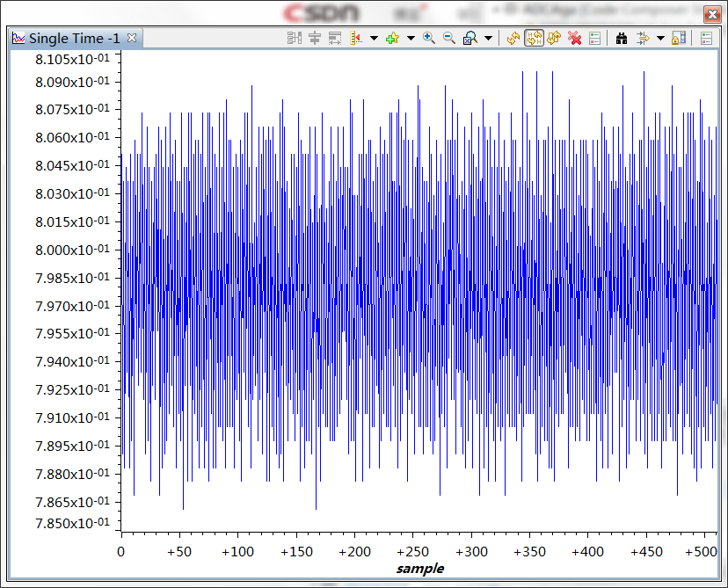Activate the zoom-to-selection magnifier icon
The height and width of the screenshot is (588, 728).
[x=470, y=38]
